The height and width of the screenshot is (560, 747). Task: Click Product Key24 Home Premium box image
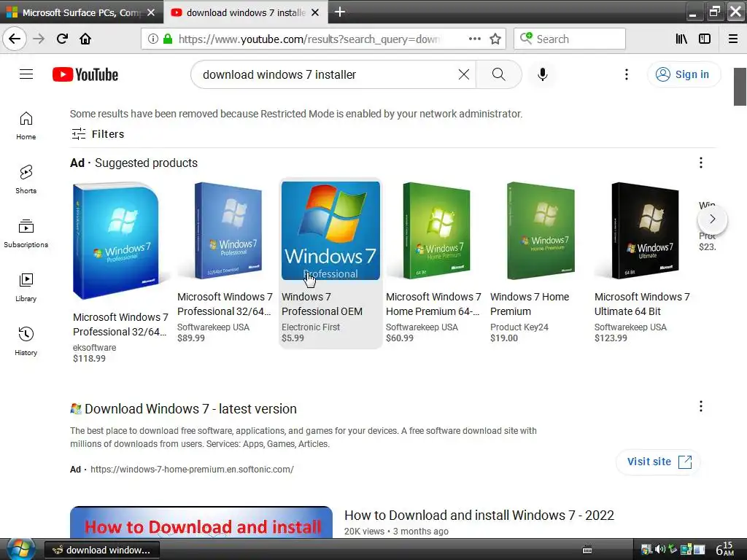pyautogui.click(x=541, y=230)
